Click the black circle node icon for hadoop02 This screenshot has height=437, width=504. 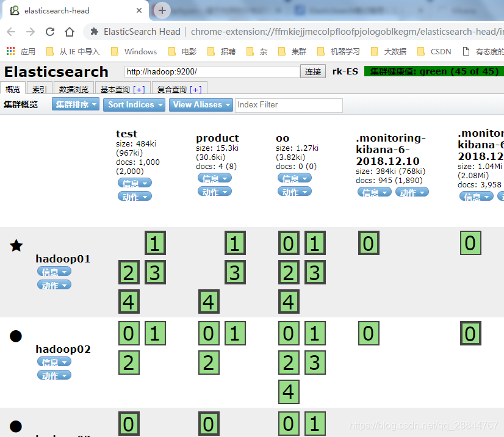click(16, 336)
